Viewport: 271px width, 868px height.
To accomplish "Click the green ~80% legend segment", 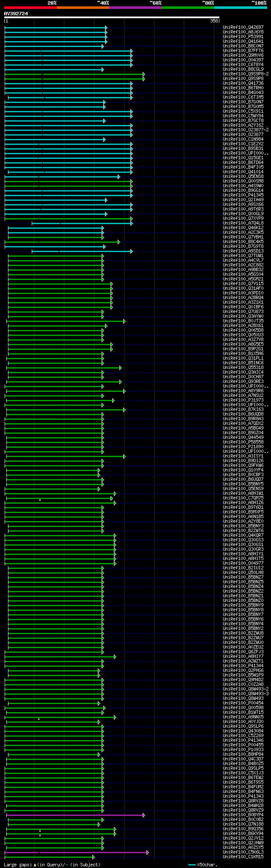I will (x=188, y=7).
